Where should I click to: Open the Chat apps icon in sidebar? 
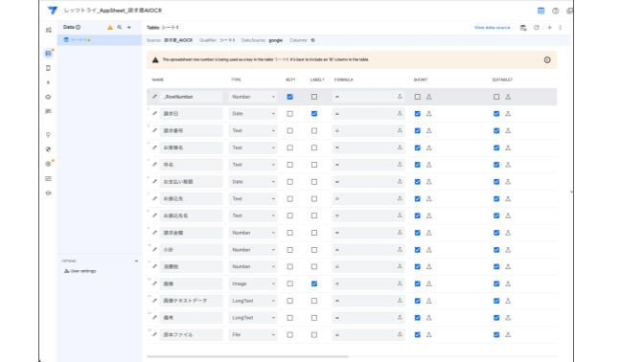point(49,112)
